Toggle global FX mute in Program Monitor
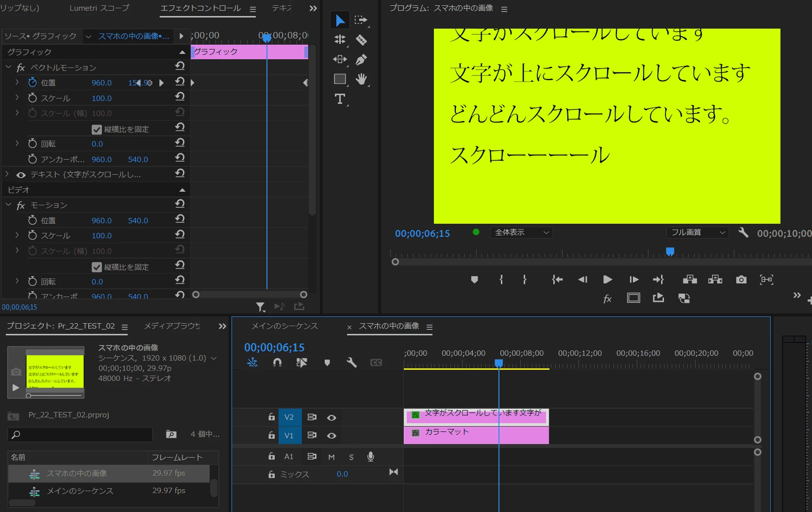Screen dimensions: 812x512 point(607,298)
